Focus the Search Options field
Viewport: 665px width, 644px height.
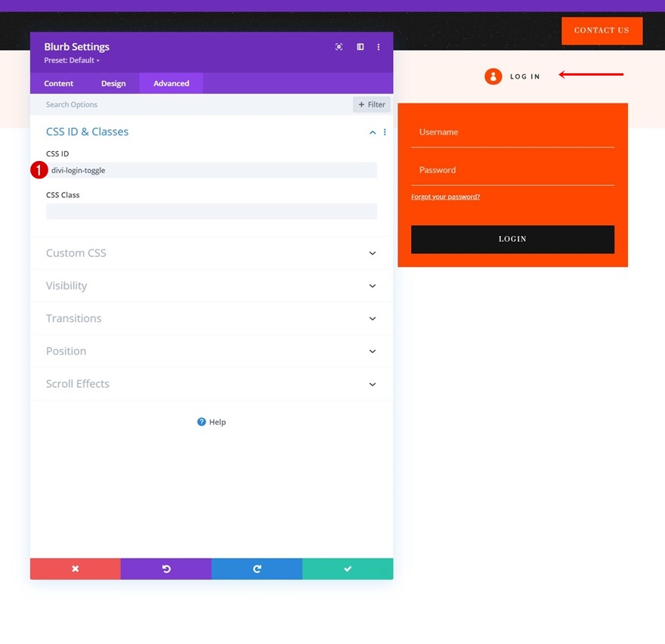click(x=191, y=104)
